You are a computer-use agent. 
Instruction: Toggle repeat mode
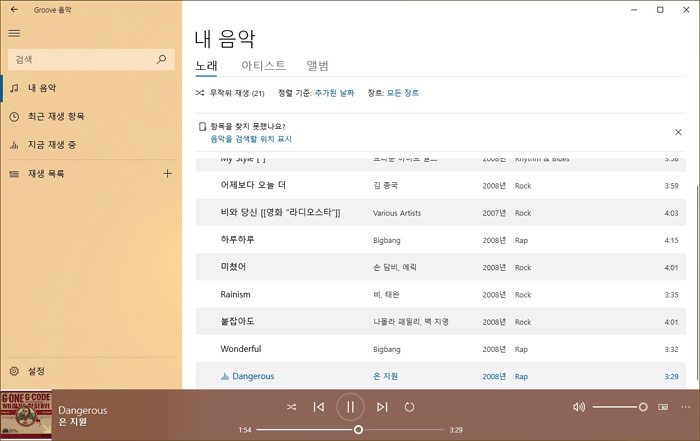tap(409, 407)
